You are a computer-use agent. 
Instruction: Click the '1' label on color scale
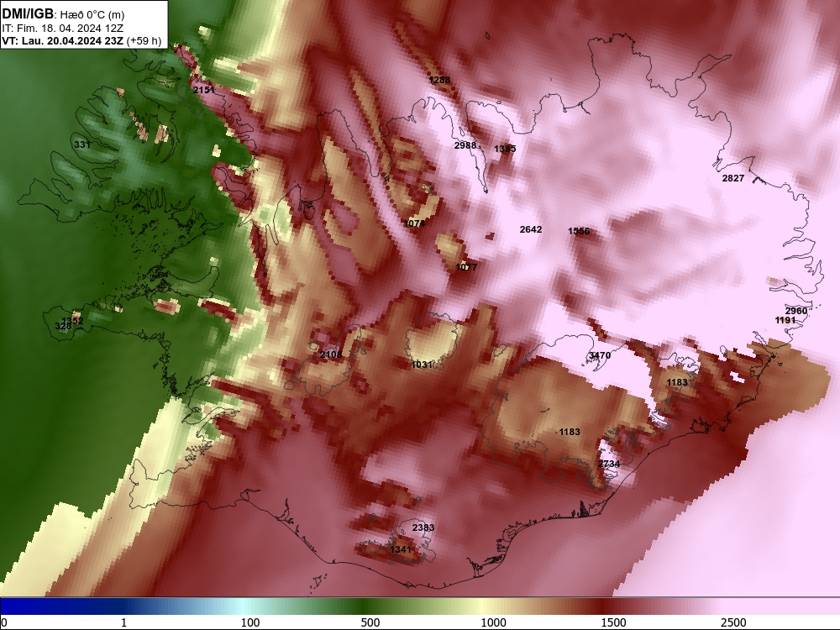tap(123, 622)
